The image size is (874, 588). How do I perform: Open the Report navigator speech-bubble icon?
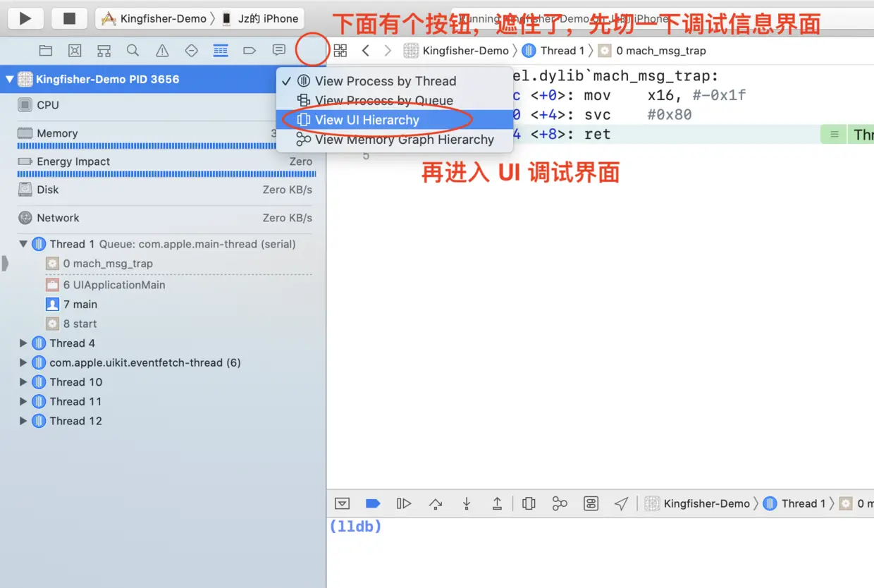pos(279,51)
